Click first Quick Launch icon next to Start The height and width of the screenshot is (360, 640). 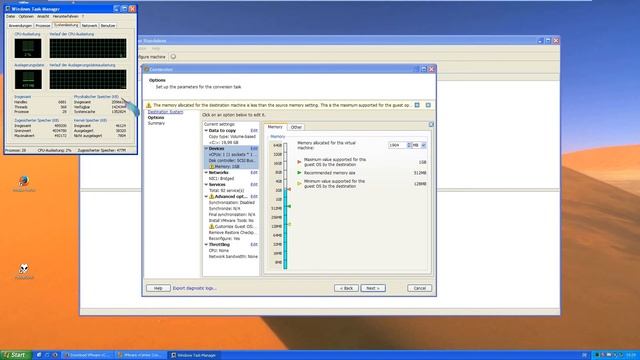[39, 355]
